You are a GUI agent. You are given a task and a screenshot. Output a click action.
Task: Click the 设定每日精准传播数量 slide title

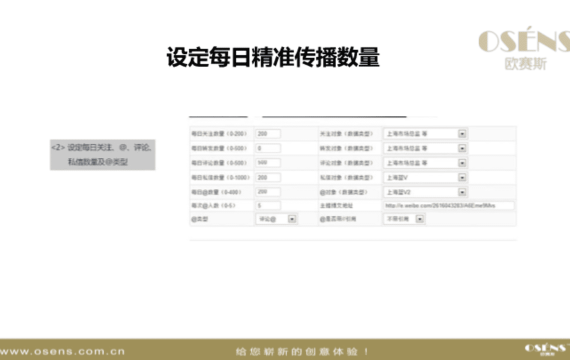[273, 57]
